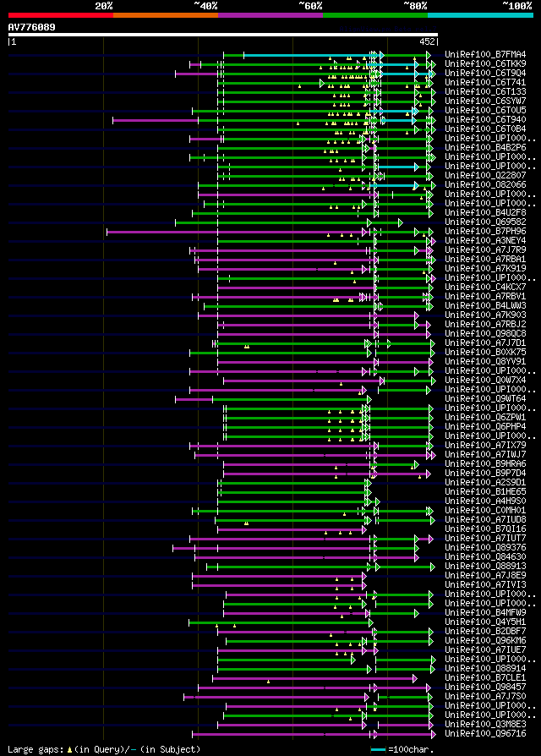This screenshot has width=541, height=756.
Task: Select hit UniRef100_Q96716
Action: coord(485,734)
